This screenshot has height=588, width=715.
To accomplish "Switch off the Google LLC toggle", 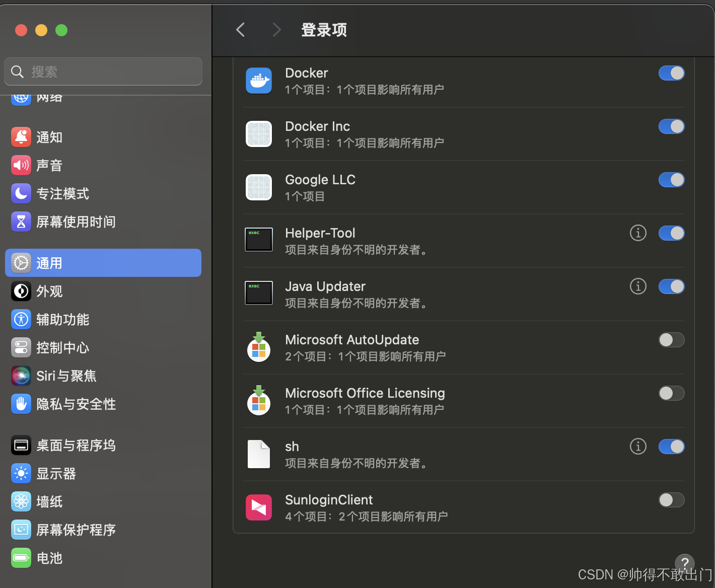I will pyautogui.click(x=672, y=180).
